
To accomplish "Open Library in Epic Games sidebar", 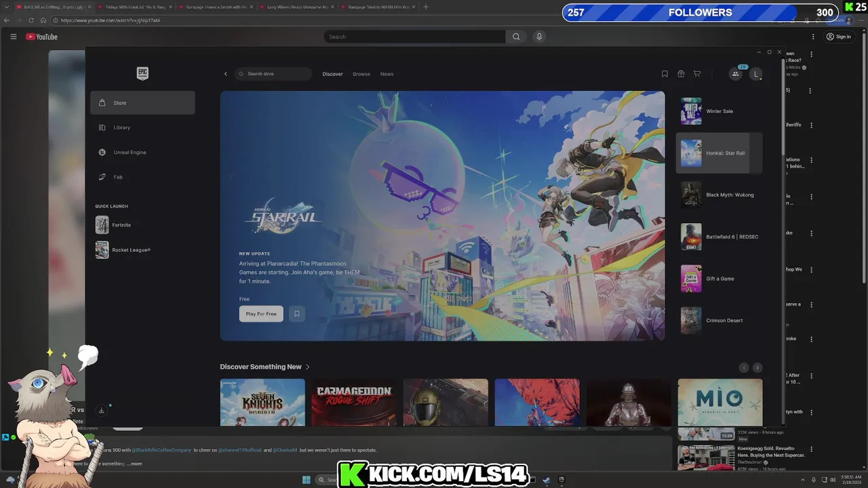I will coord(142,127).
